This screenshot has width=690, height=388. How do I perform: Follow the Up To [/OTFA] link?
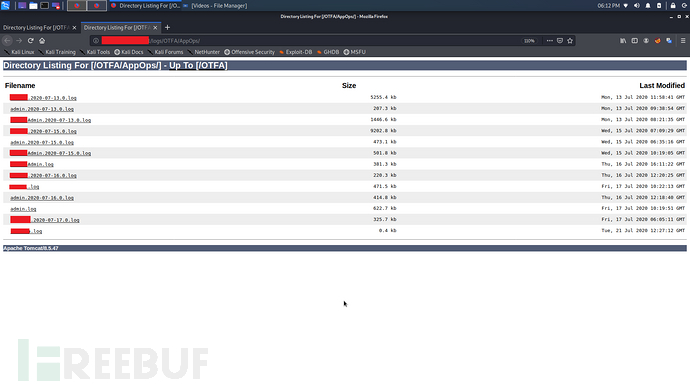(198, 66)
